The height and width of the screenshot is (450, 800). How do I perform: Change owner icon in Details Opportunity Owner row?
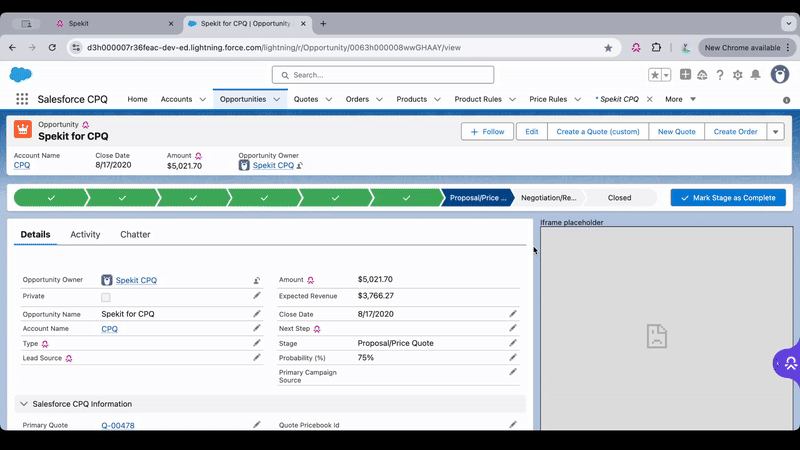[x=257, y=280]
